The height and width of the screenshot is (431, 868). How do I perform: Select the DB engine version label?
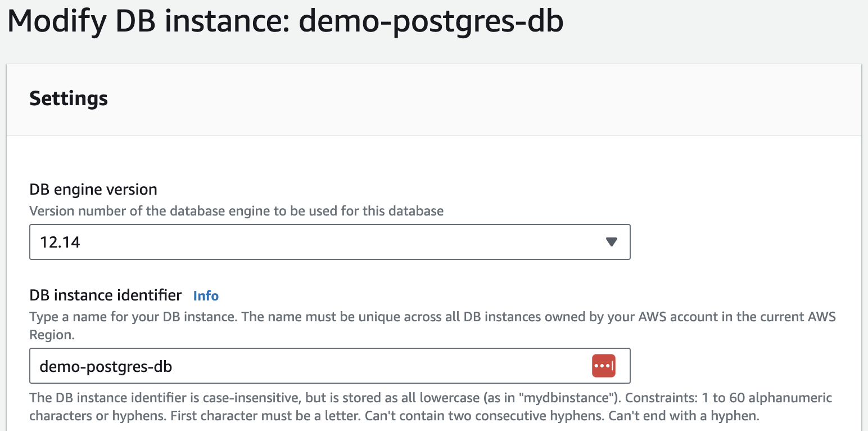pos(93,190)
